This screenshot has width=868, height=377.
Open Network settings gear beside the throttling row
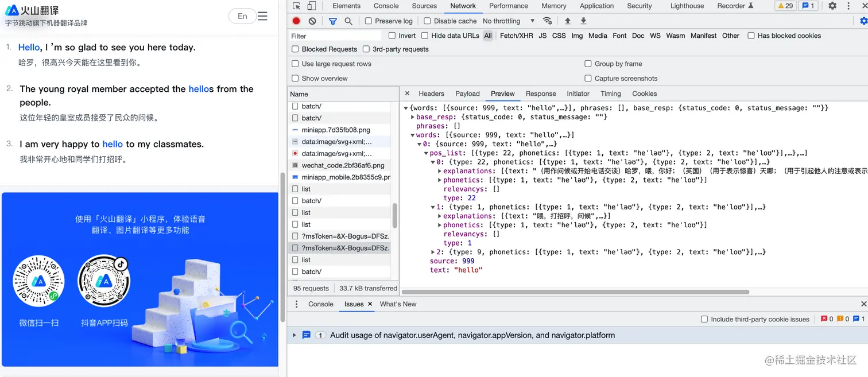click(863, 21)
